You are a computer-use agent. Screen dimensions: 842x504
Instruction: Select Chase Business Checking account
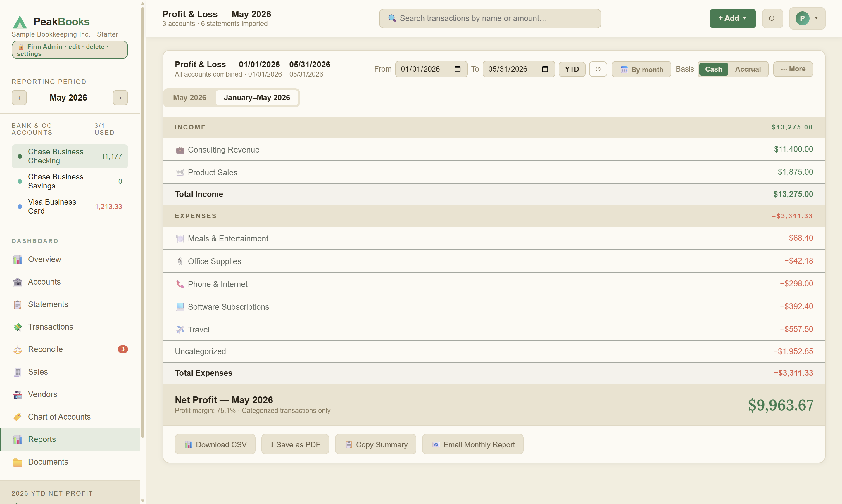(x=70, y=156)
